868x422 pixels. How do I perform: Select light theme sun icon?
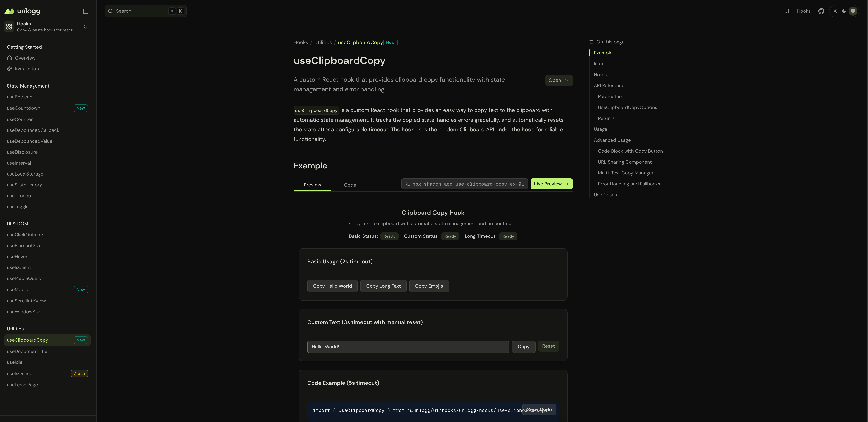tap(835, 11)
